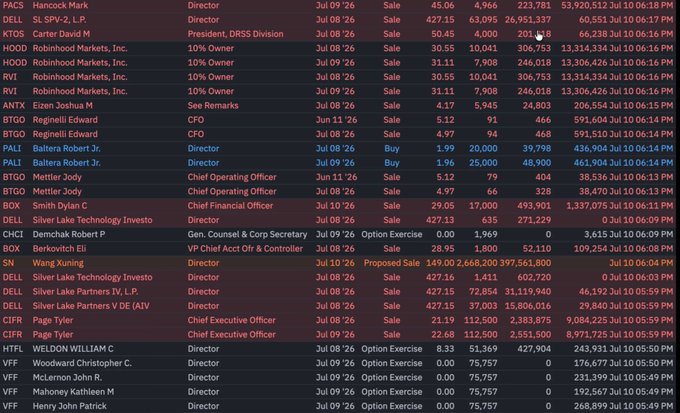Select Mettler Jody in the 66-share row

[57, 191]
